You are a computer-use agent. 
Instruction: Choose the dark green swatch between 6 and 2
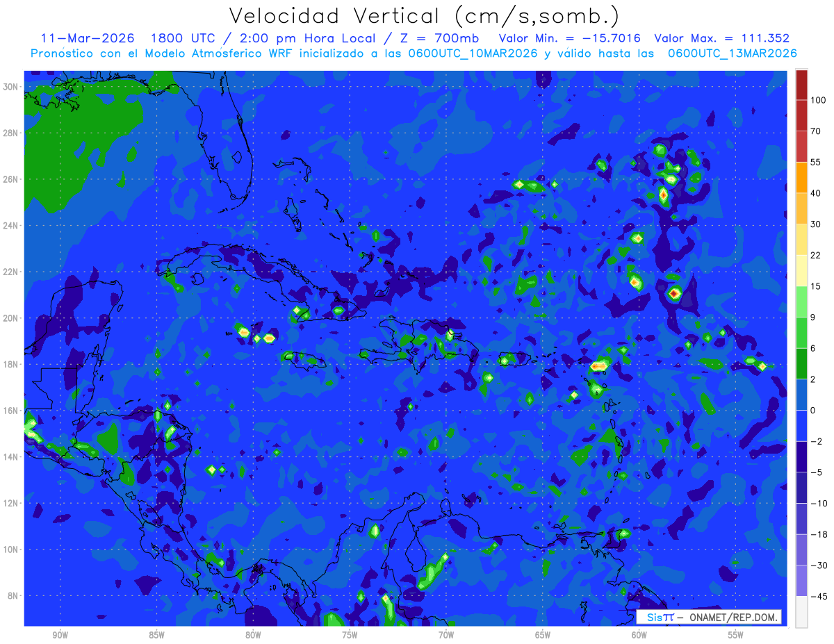click(x=801, y=363)
